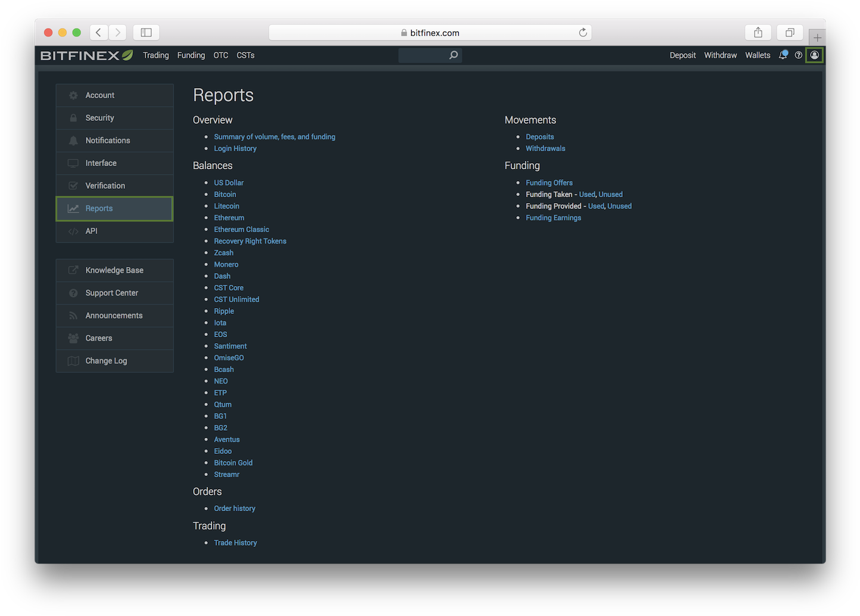Viewport: 860px width, 616px height.
Task: Open the Qtum balance report
Action: coord(223,405)
